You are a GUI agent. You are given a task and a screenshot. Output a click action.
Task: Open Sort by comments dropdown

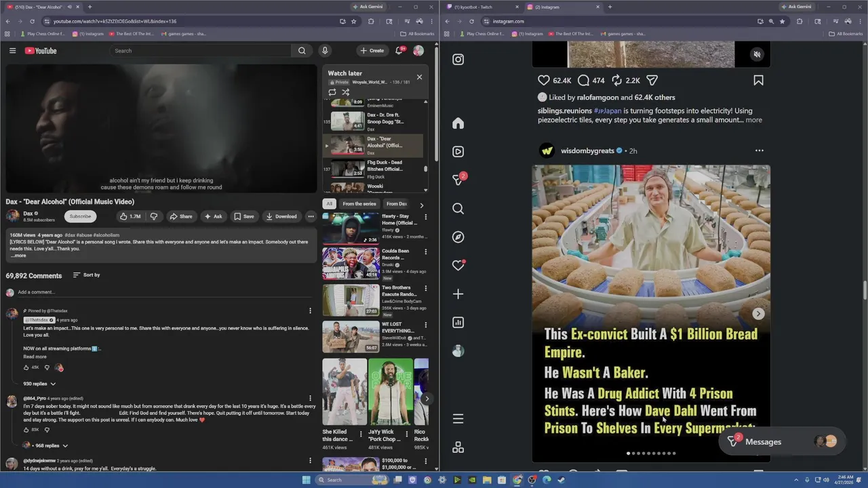[85, 275]
